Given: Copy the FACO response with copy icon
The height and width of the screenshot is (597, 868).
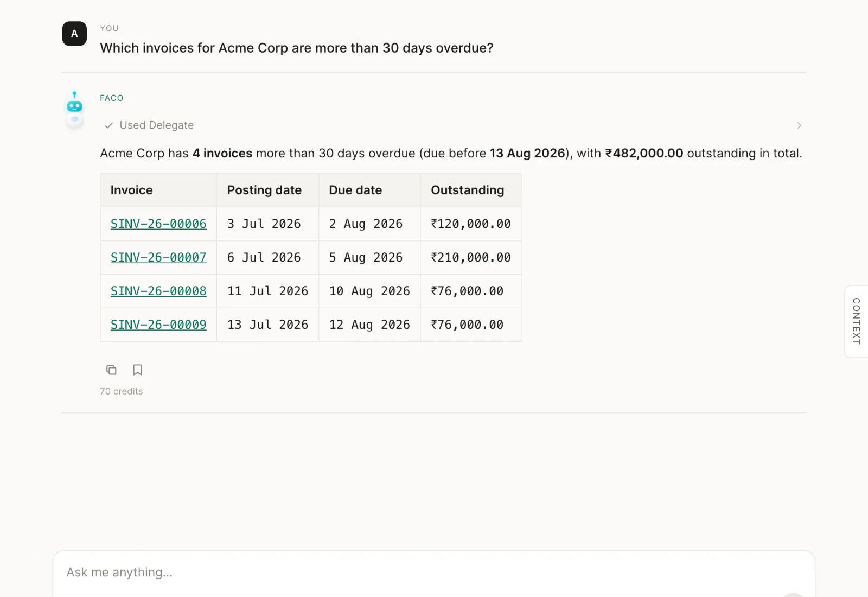Looking at the screenshot, I should [x=111, y=370].
